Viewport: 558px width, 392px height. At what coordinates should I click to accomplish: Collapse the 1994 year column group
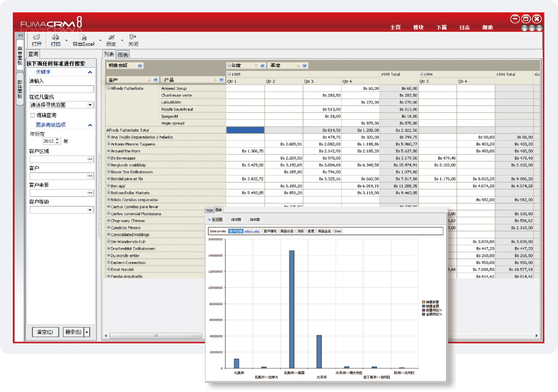(x=422, y=74)
